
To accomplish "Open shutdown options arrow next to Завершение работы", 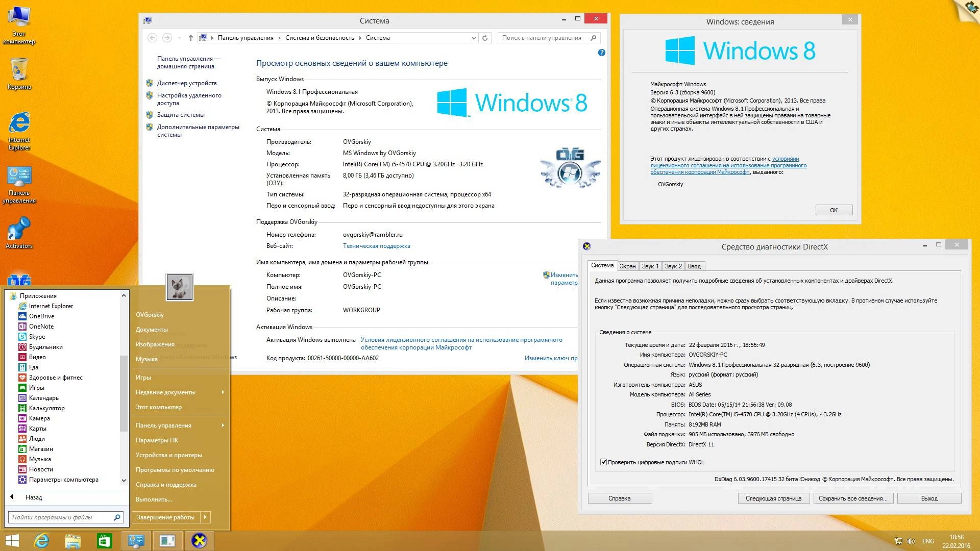I will coord(205,517).
